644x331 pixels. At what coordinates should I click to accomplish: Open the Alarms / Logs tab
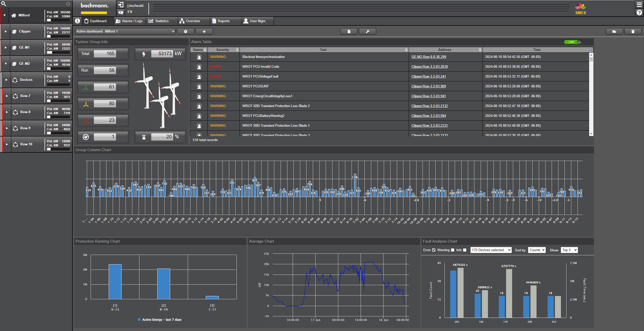(x=129, y=21)
